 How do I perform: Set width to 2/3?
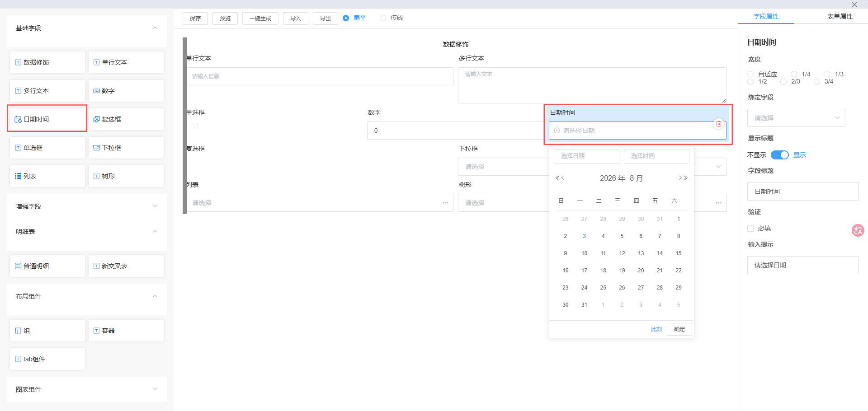[x=783, y=82]
